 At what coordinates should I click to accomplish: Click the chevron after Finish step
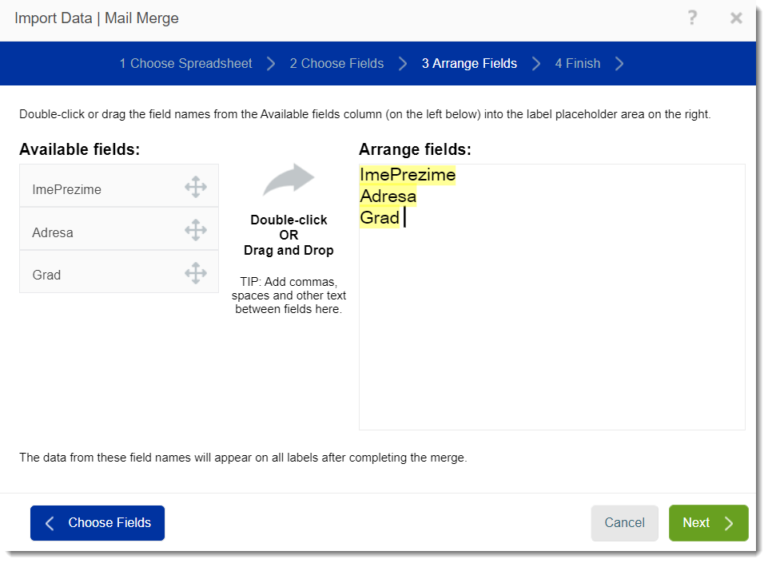click(620, 64)
